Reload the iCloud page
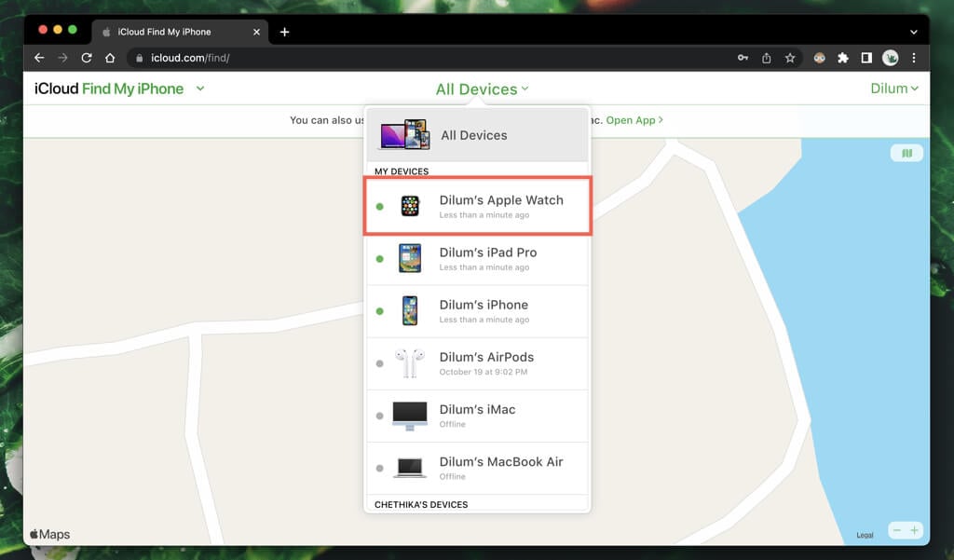This screenshot has height=560, width=954. coord(87,58)
